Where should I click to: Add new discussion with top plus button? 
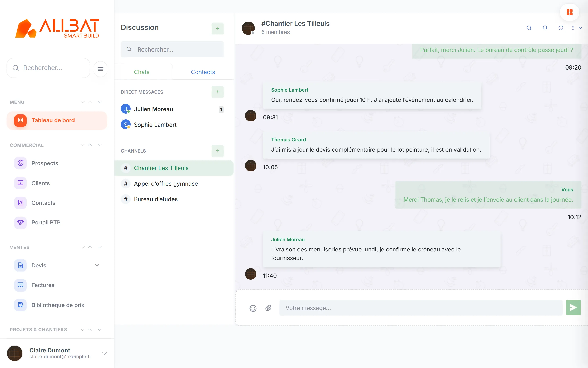click(217, 28)
